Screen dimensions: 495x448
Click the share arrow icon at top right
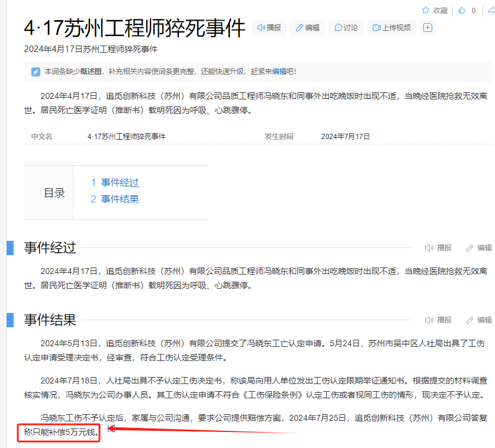pyautogui.click(x=490, y=10)
